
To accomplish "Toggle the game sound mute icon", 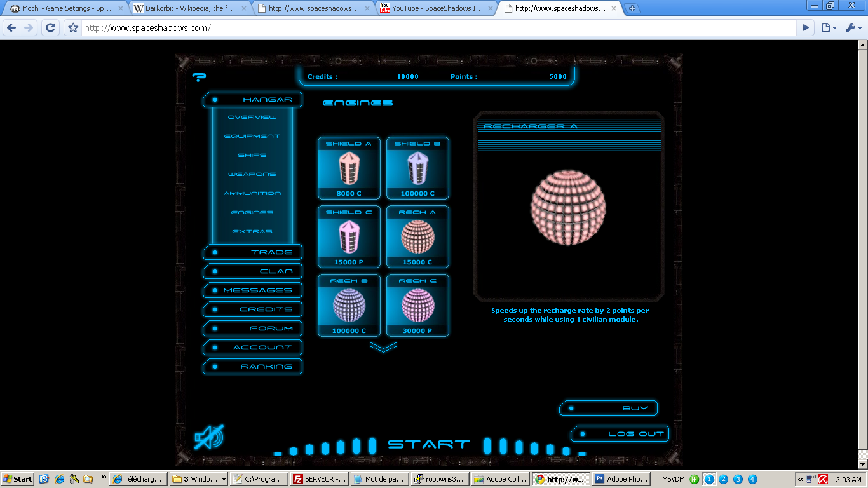I will (209, 437).
